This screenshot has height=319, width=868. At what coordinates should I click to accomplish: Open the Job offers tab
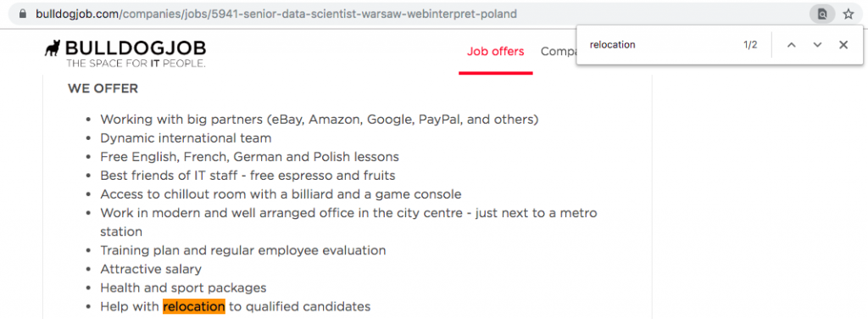click(x=495, y=52)
